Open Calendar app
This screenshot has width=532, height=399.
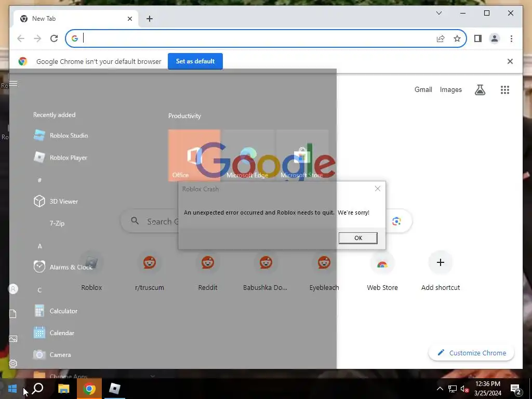pyautogui.click(x=54, y=333)
